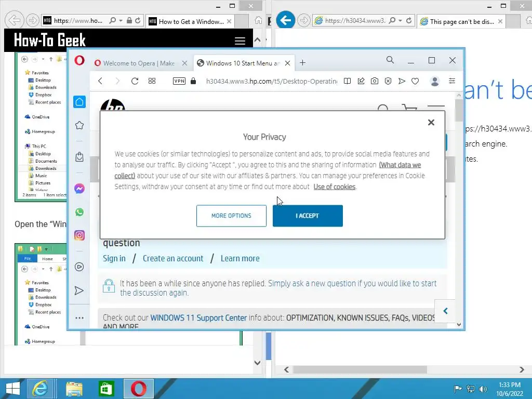Open How-To Geek hamburger menu

click(240, 41)
